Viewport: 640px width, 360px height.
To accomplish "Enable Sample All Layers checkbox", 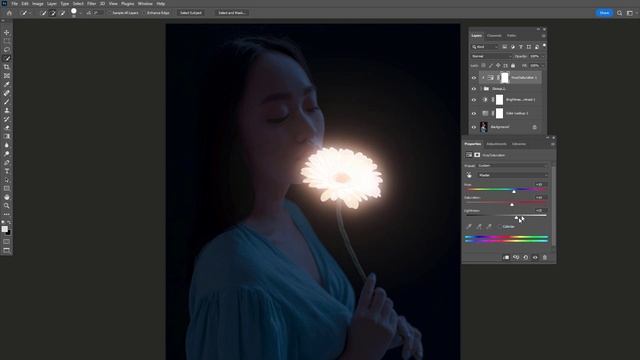I will (109, 13).
